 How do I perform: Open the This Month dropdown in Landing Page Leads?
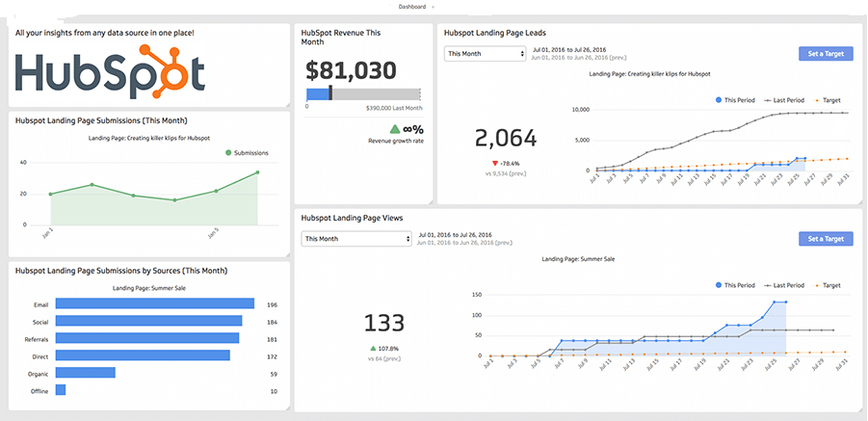pos(485,54)
